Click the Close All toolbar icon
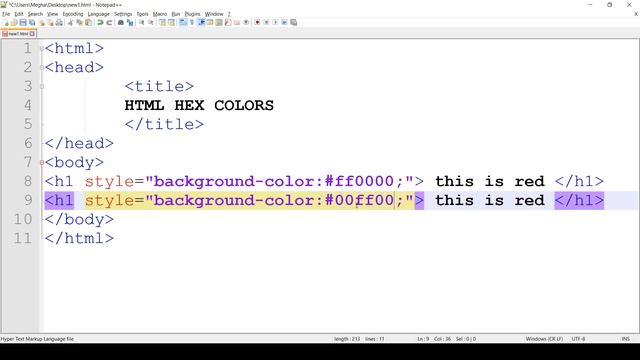This screenshot has width=640, height=360. tap(51, 22)
